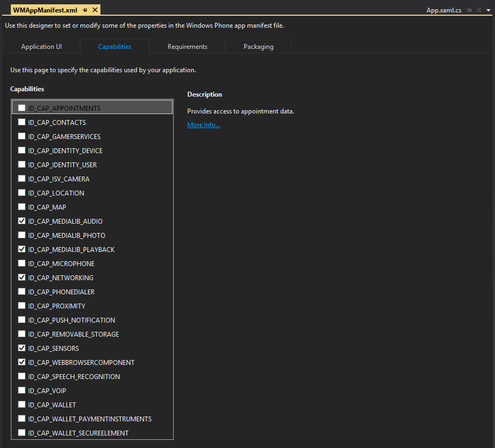Switch to the Application UI tab
Screen dimensions: 495x448
(x=41, y=47)
